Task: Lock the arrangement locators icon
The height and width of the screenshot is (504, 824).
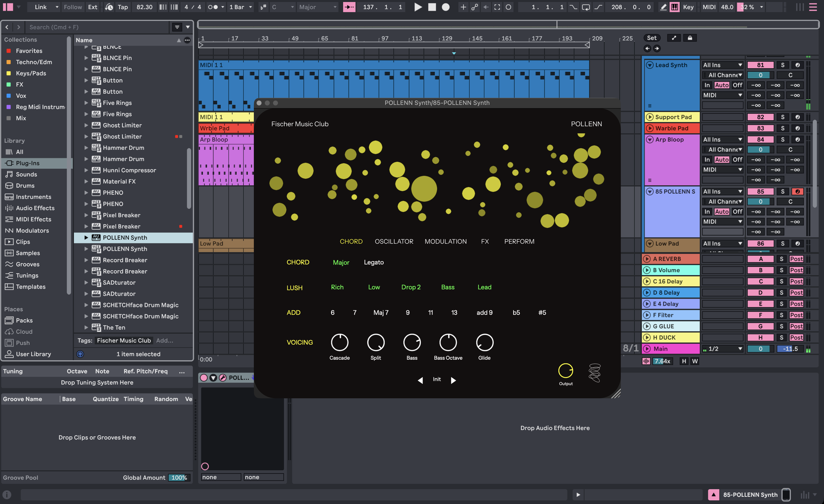Action: (x=690, y=38)
